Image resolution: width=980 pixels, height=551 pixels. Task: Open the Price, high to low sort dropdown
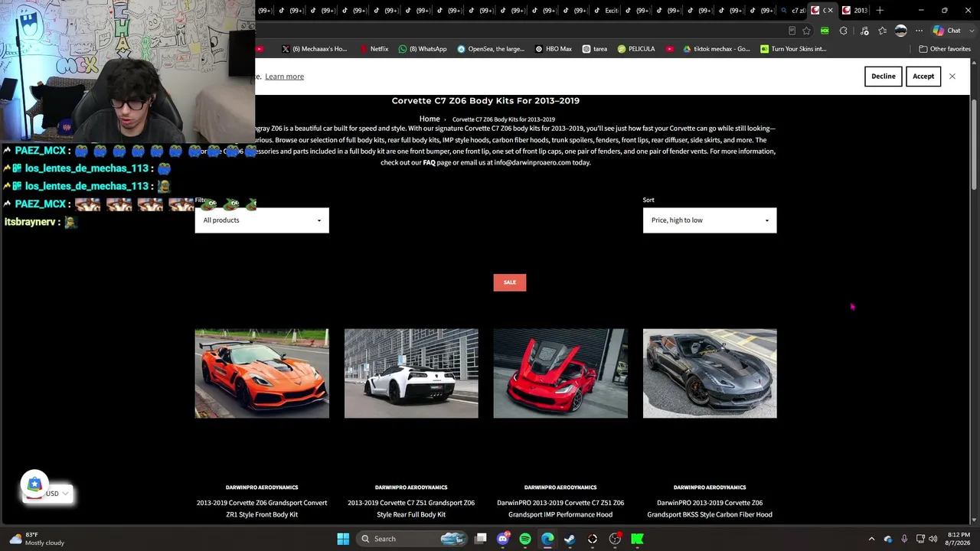pos(710,220)
